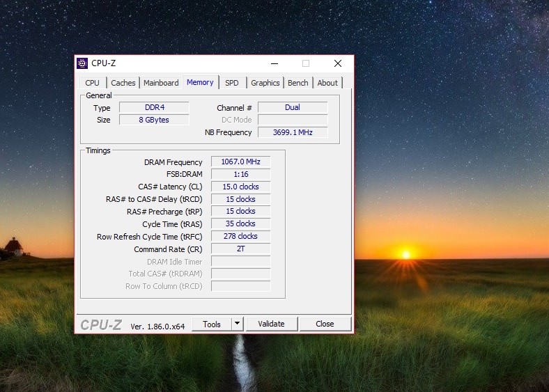Click the CPU-Z app icon in title bar
Screen dimensions: 549x392
[x=82, y=63]
